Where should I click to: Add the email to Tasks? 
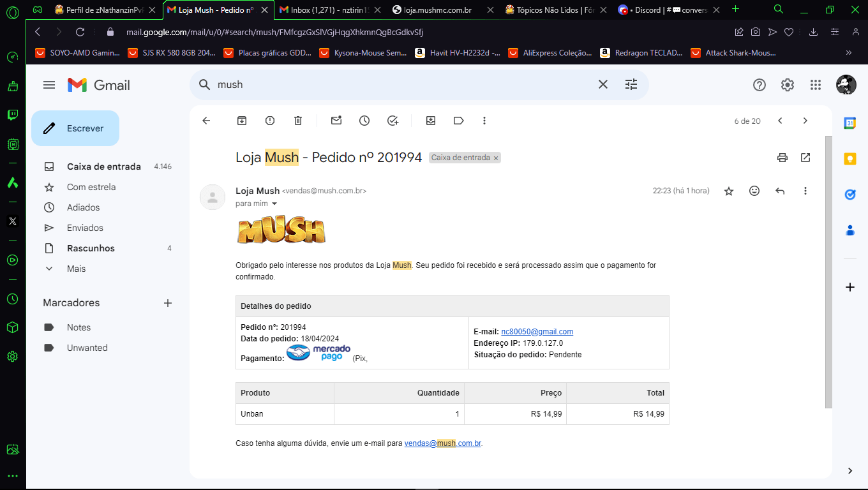393,121
